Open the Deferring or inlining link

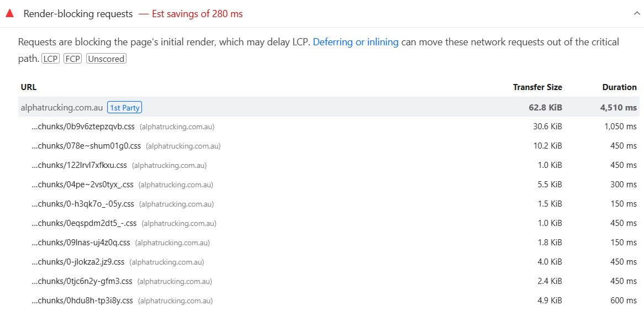click(356, 42)
